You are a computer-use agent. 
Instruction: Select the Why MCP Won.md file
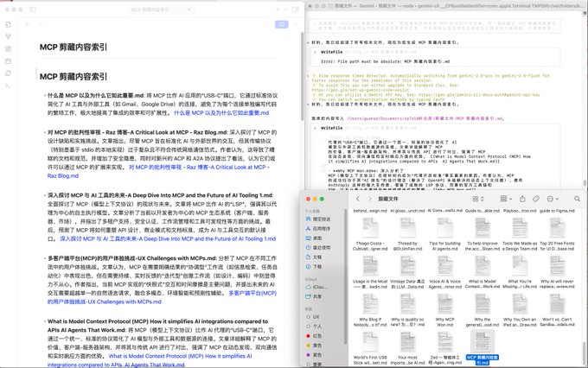pos(445,305)
